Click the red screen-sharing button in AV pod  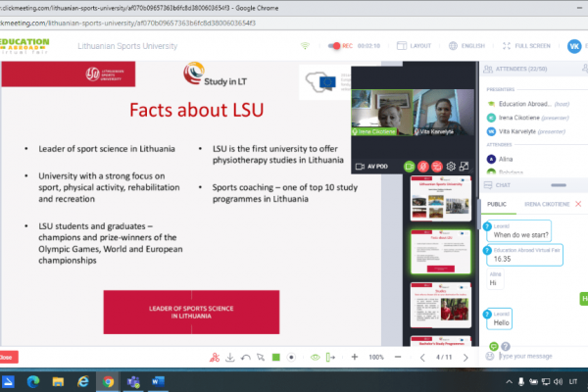tap(437, 167)
